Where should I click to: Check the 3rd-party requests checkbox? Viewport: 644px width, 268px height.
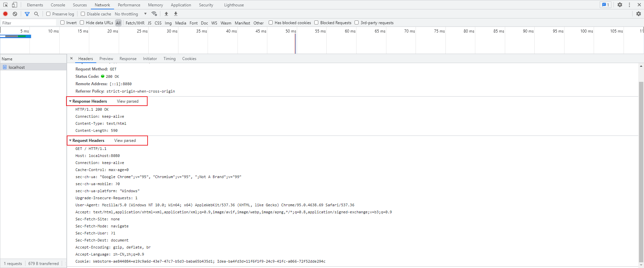pyautogui.click(x=357, y=22)
